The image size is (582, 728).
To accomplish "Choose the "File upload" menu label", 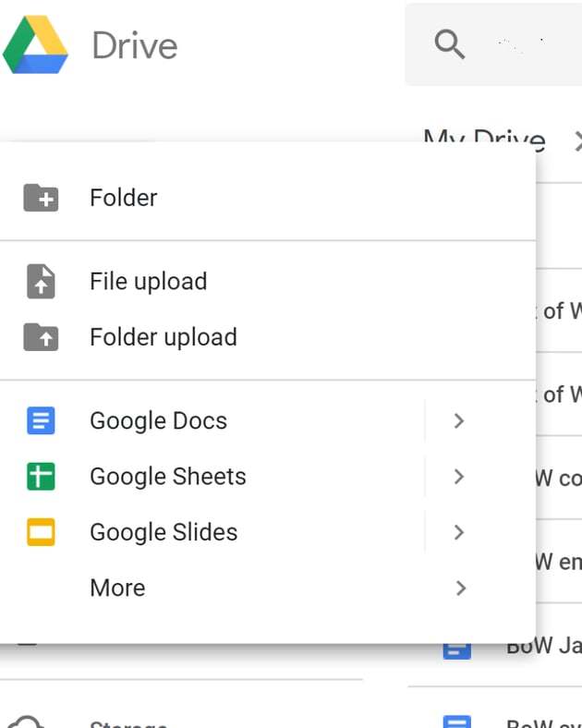I will [148, 282].
